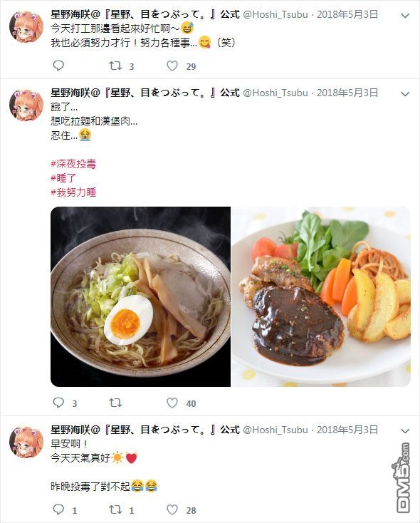The width and height of the screenshot is (420, 523).
Task: Retweet the ramen and hamburger tweet
Action: [x=115, y=403]
